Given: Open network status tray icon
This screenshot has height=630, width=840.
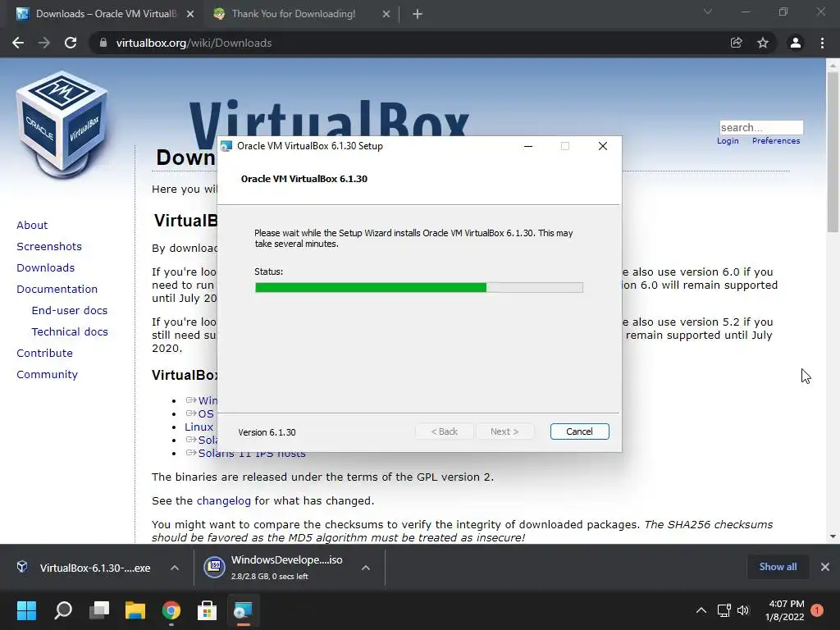Looking at the screenshot, I should [724, 610].
